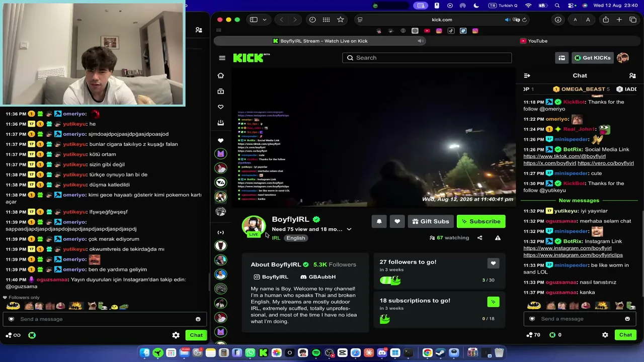644x362 pixels.
Task: Open the Turkish Q input source menu
Action: 503,6
